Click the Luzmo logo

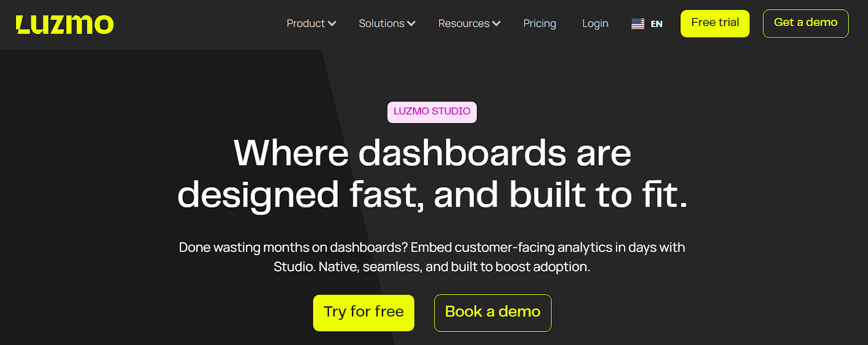tap(65, 24)
